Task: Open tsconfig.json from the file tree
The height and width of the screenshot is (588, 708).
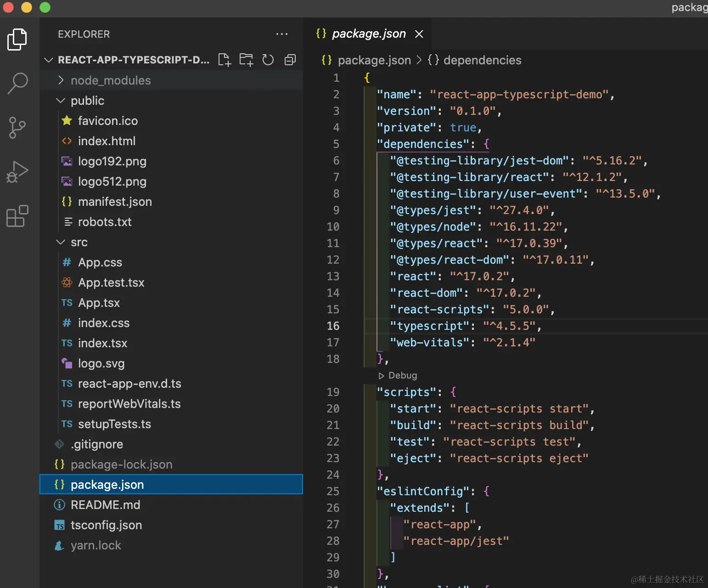Action: tap(106, 525)
